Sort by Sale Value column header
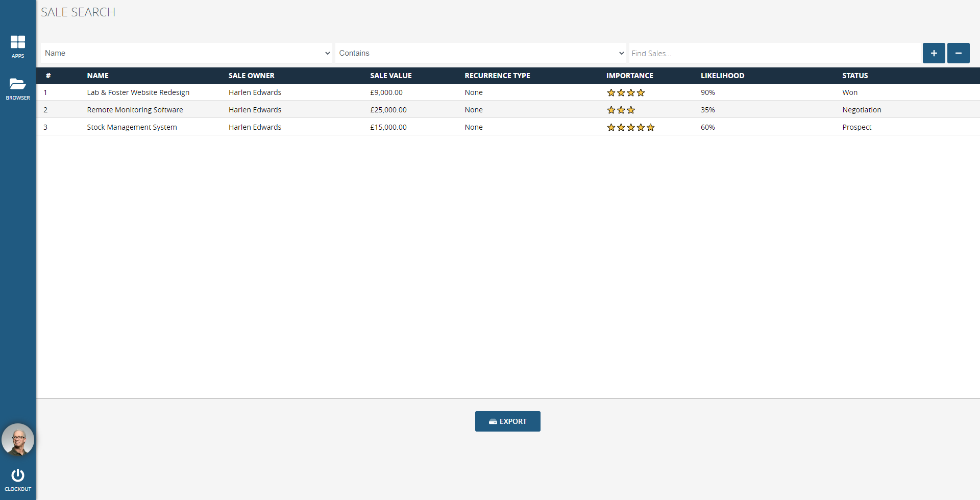 pos(390,76)
